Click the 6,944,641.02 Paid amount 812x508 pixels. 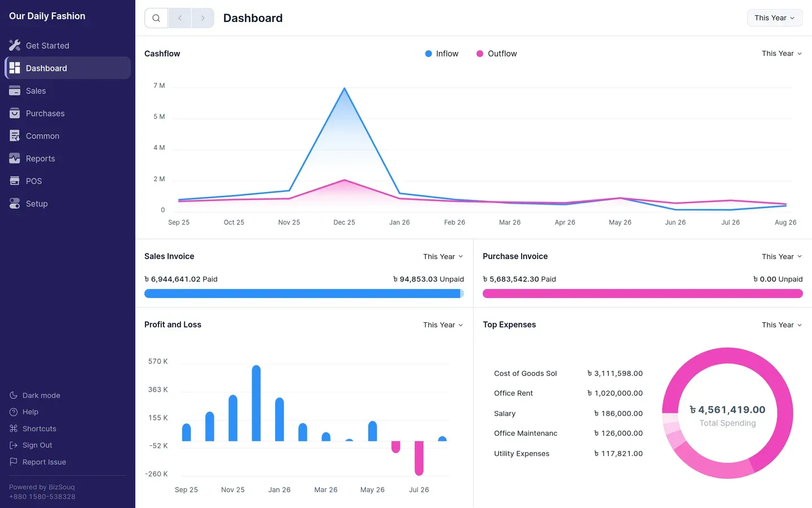(181, 279)
